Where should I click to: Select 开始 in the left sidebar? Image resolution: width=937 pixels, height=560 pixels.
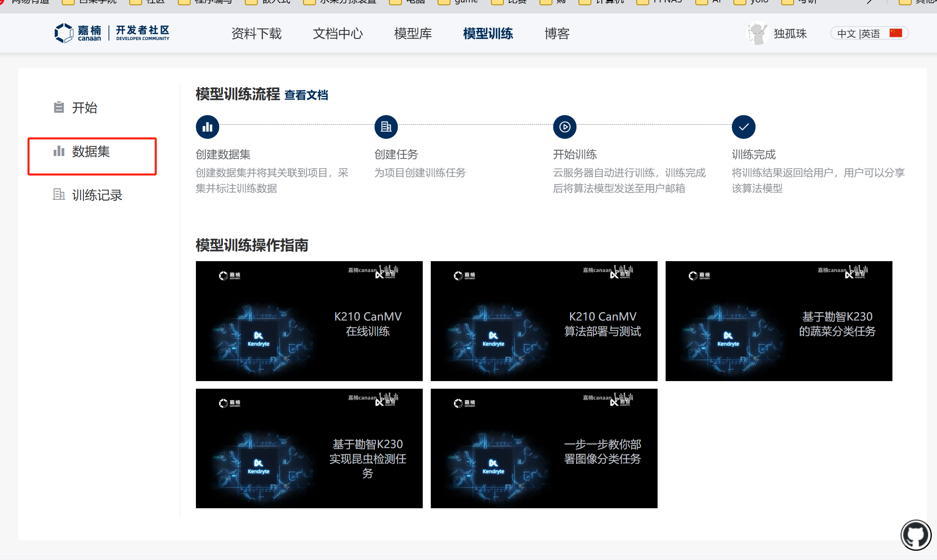[84, 108]
